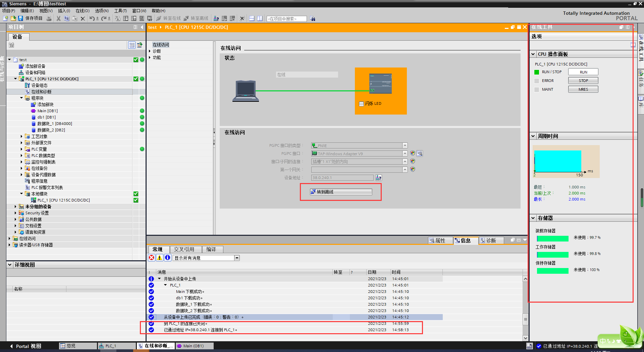This screenshot has height=352, width=644.
Task: Click download to device icon
Action: point(126,18)
